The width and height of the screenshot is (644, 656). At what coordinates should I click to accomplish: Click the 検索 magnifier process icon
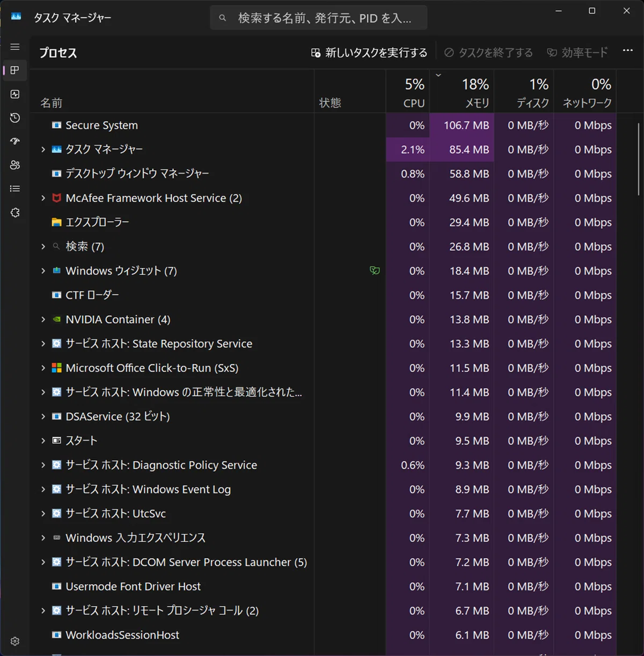(x=56, y=246)
